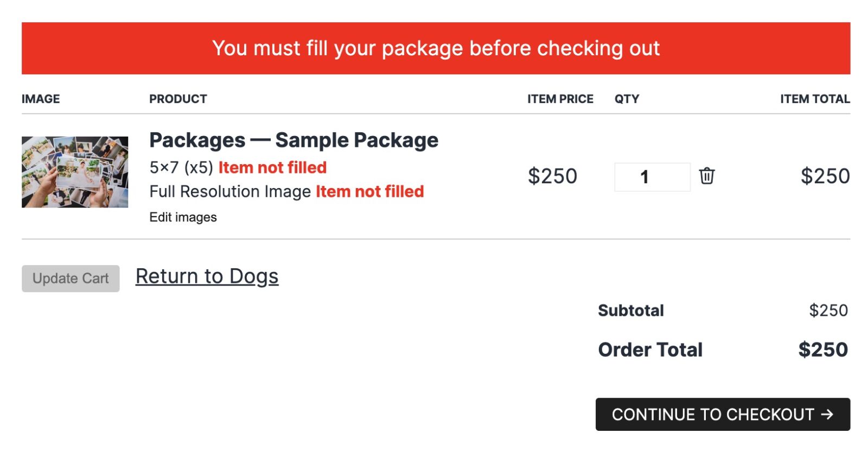The width and height of the screenshot is (868, 459).
Task: Click the Update Cart button
Action: click(71, 279)
